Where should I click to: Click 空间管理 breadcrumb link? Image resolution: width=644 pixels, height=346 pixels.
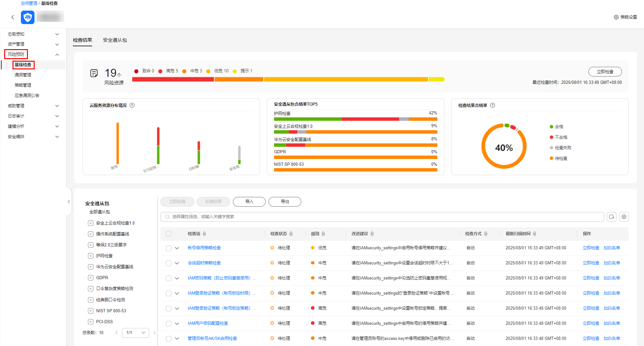click(x=29, y=3)
